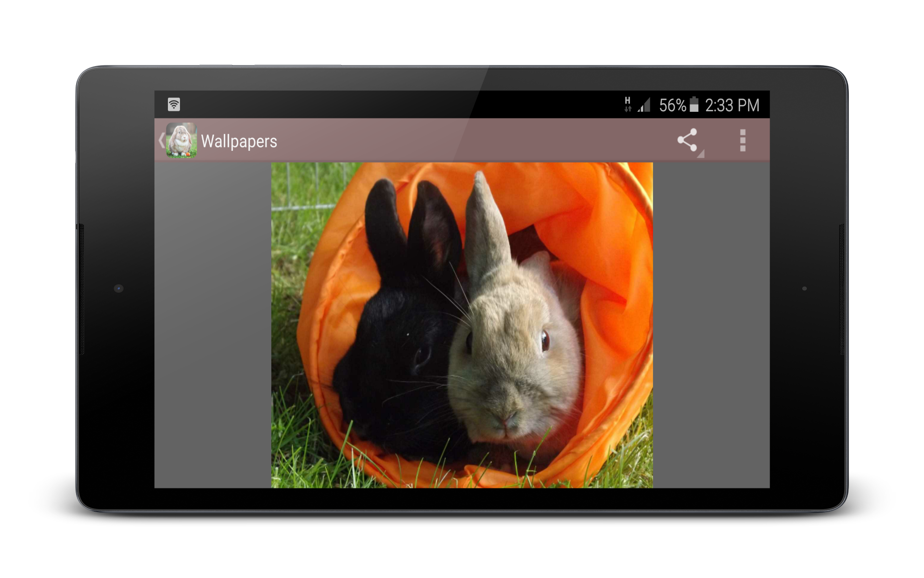Click the gray area left of wallpaper
This screenshot has width=924, height=578.
(x=212, y=325)
